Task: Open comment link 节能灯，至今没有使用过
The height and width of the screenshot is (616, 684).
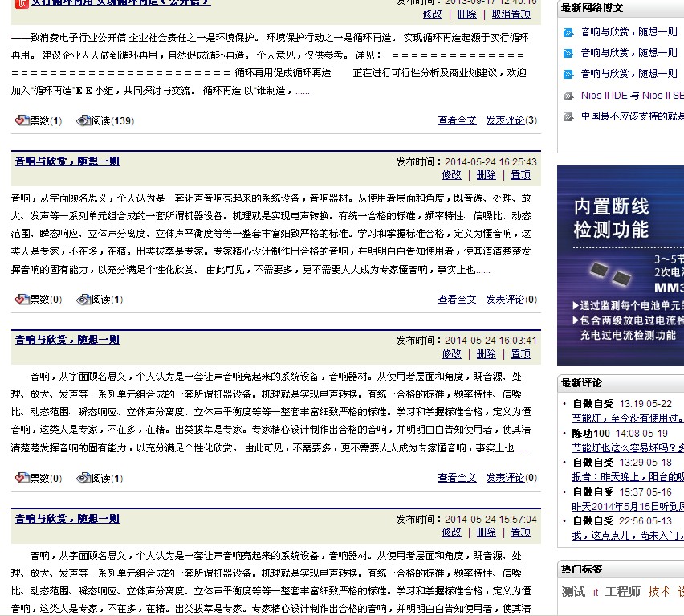Action: click(x=628, y=418)
